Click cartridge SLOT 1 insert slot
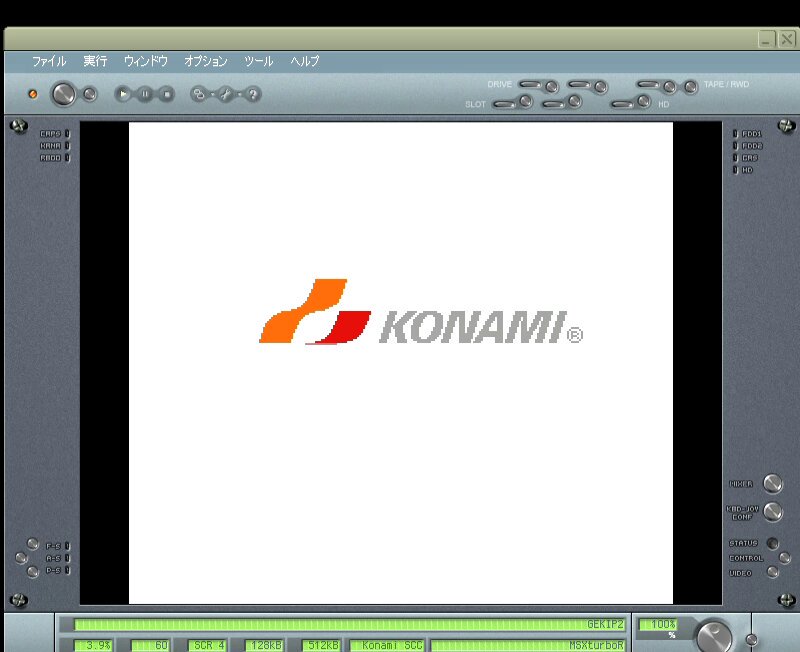 pos(505,104)
